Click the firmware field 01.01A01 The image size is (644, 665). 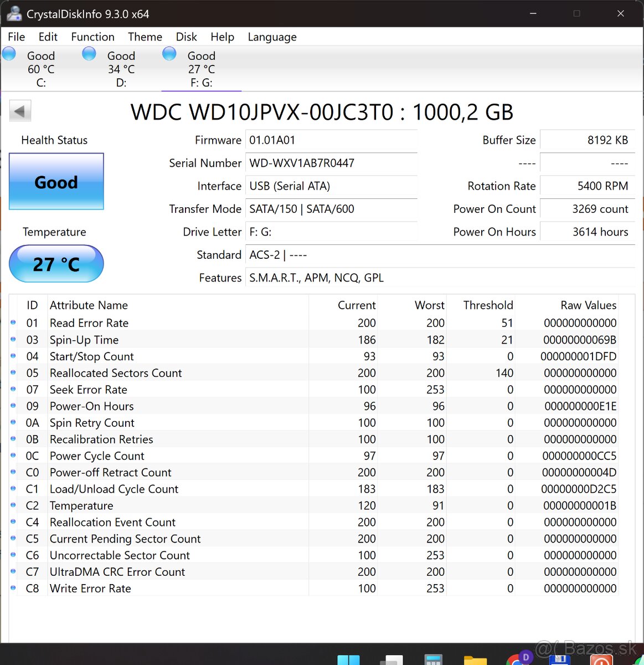tap(331, 140)
